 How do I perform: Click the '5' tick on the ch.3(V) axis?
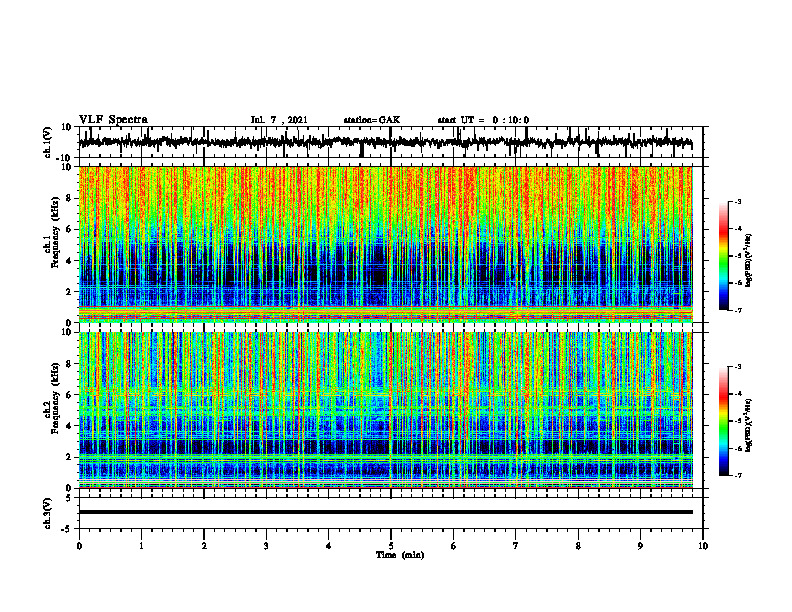pos(69,498)
